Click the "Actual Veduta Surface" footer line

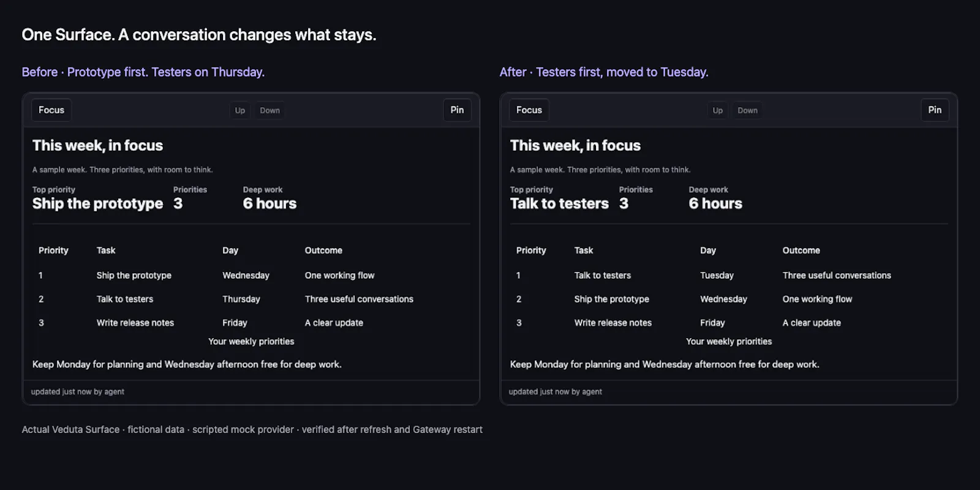pos(252,430)
